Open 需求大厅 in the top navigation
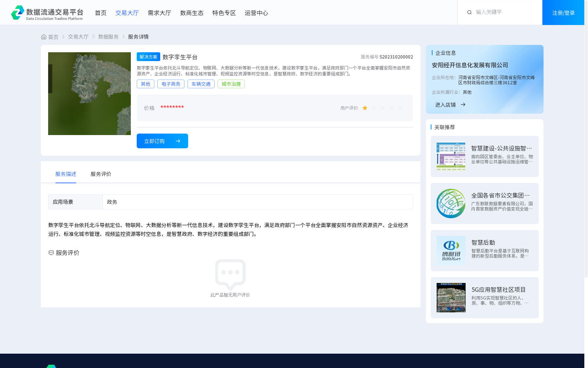The width and height of the screenshot is (588, 368). click(x=159, y=13)
